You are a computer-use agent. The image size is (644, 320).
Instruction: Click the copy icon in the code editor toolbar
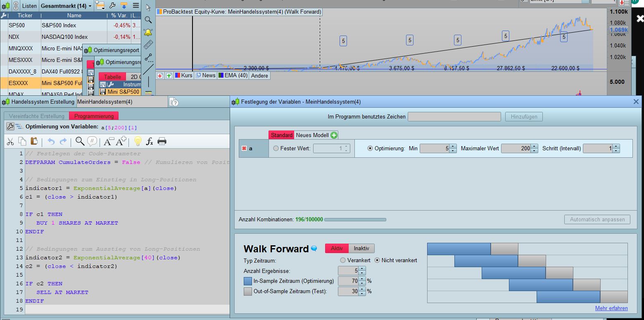point(22,142)
